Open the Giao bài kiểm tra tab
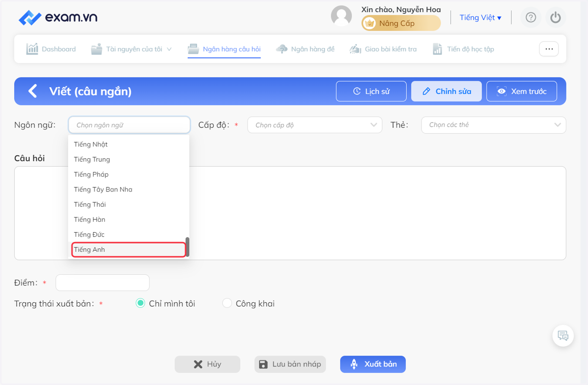The image size is (588, 385). point(383,49)
